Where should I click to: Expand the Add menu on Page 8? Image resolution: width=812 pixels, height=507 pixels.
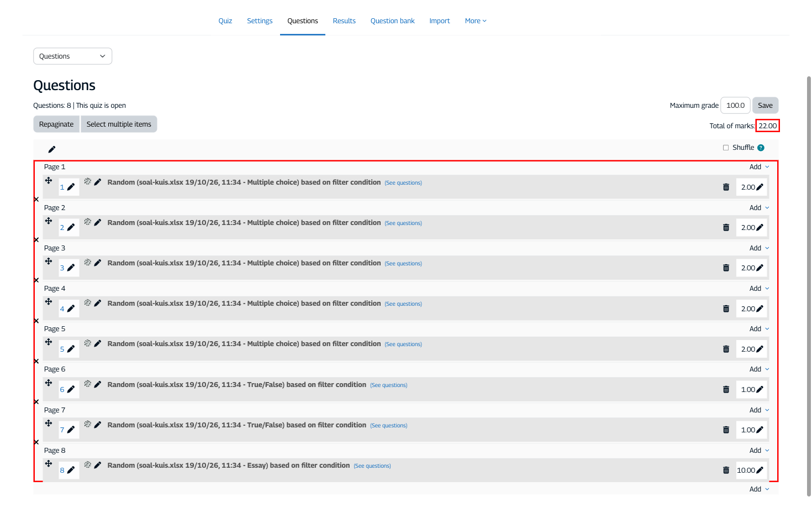coord(759,451)
